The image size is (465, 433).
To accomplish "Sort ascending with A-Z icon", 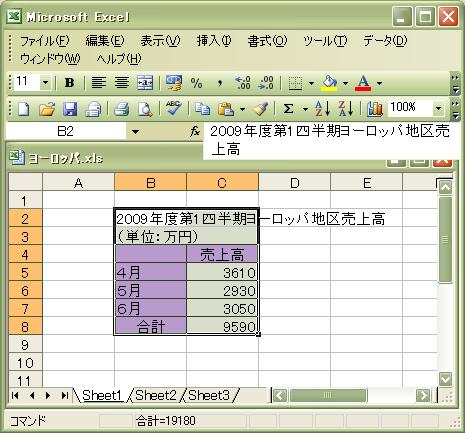I will (x=322, y=109).
